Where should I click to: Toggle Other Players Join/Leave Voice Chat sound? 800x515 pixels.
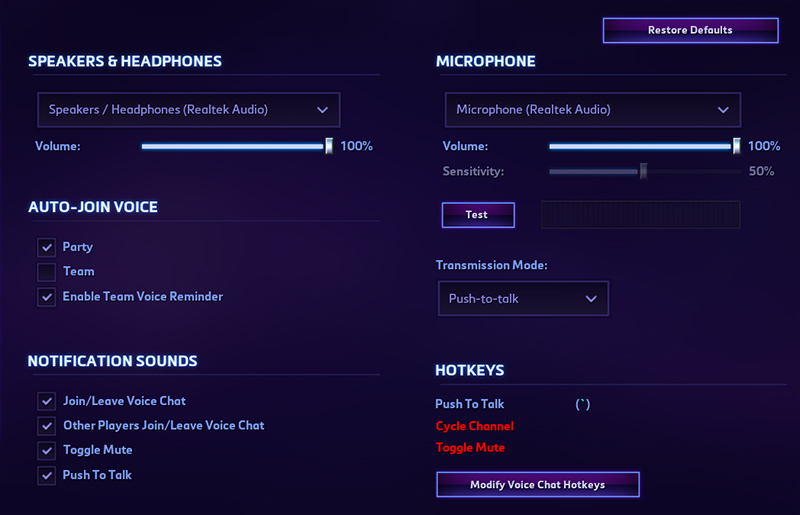click(46, 426)
